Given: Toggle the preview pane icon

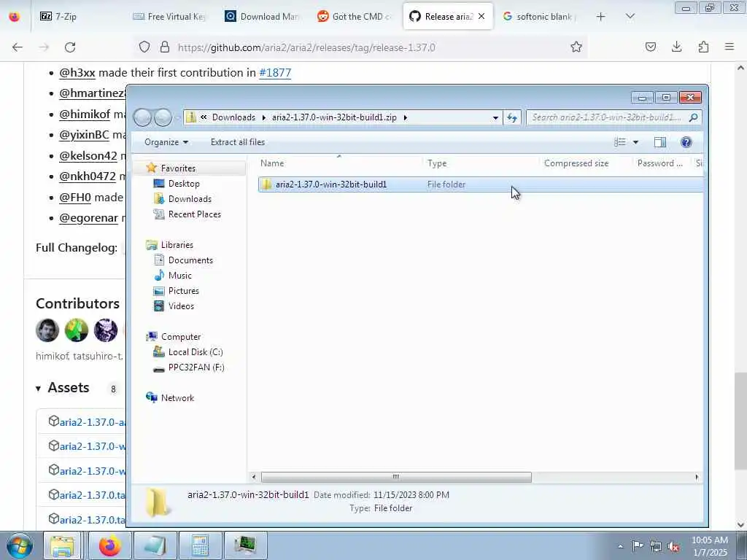Looking at the screenshot, I should [x=659, y=142].
